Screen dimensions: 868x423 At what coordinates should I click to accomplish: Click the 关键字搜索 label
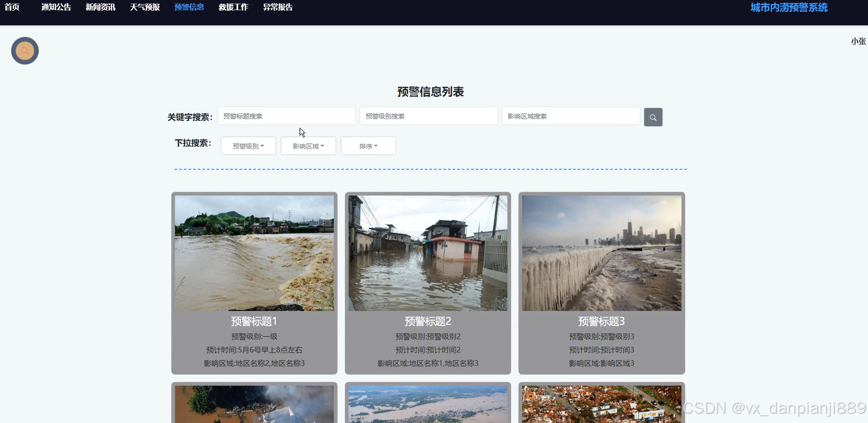(190, 117)
